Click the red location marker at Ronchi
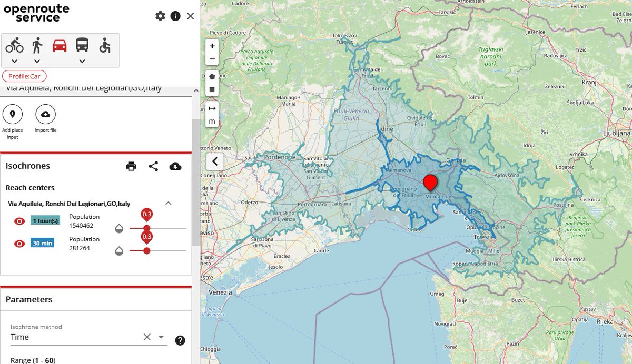The height and width of the screenshot is (364, 632). (431, 182)
